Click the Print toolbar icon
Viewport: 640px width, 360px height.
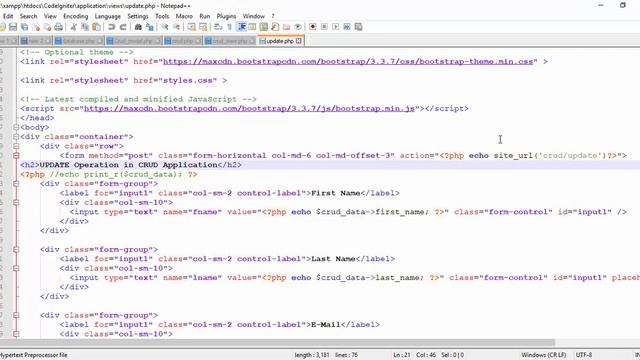click(x=59, y=27)
